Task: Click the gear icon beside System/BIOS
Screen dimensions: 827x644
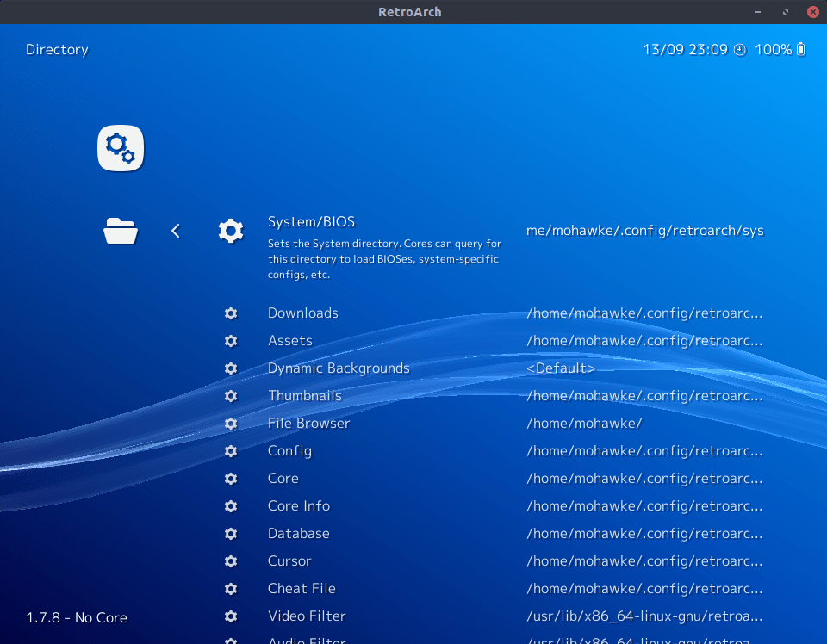Action: point(231,231)
